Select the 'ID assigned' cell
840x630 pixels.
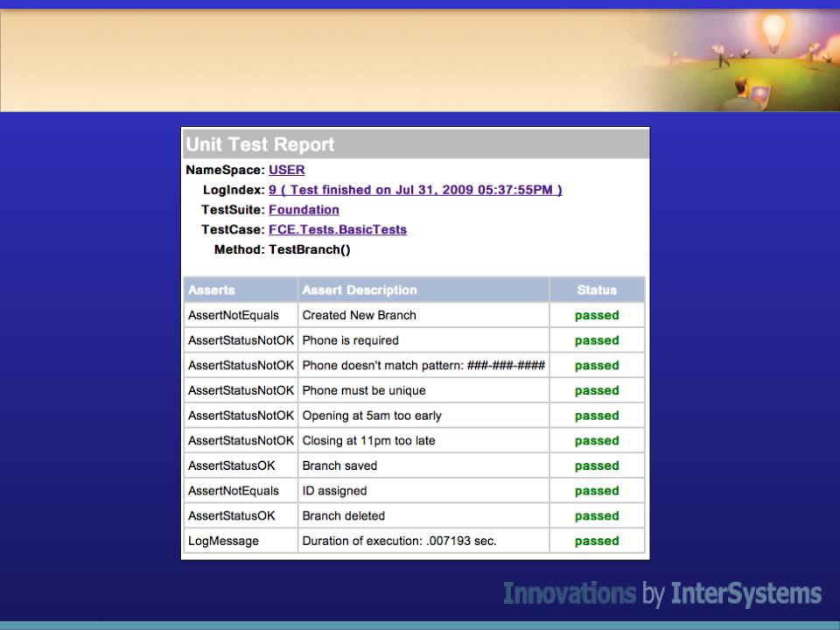pyautogui.click(x=423, y=491)
